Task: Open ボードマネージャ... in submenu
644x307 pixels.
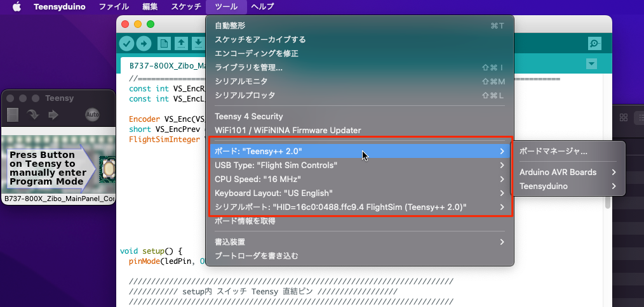Action: click(x=568, y=151)
